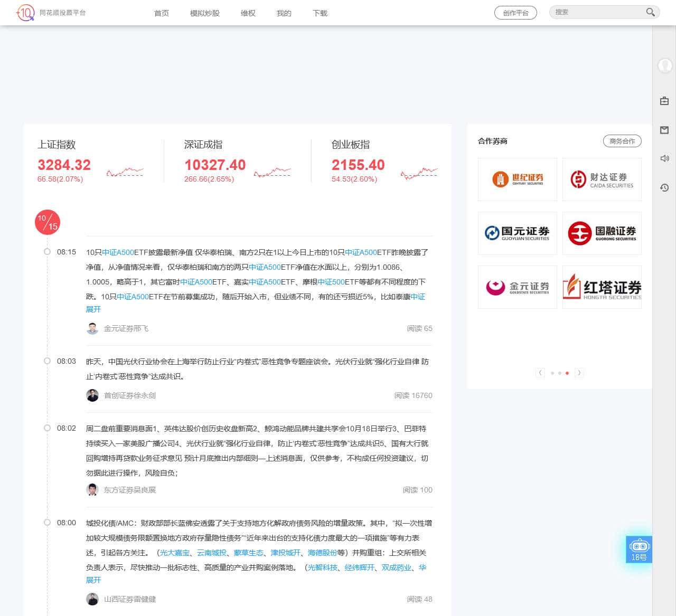Open 津投城开 stock link
Screen dimensions: 676x616
tap(286, 553)
